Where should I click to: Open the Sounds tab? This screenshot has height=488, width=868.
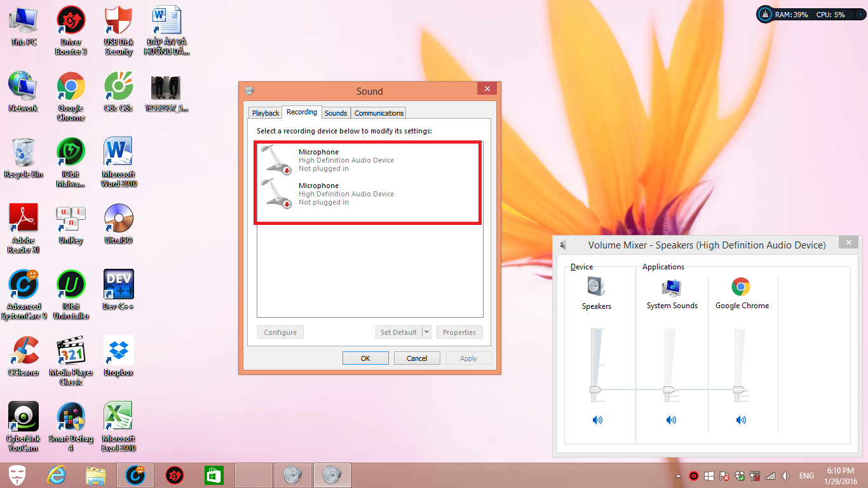[336, 113]
